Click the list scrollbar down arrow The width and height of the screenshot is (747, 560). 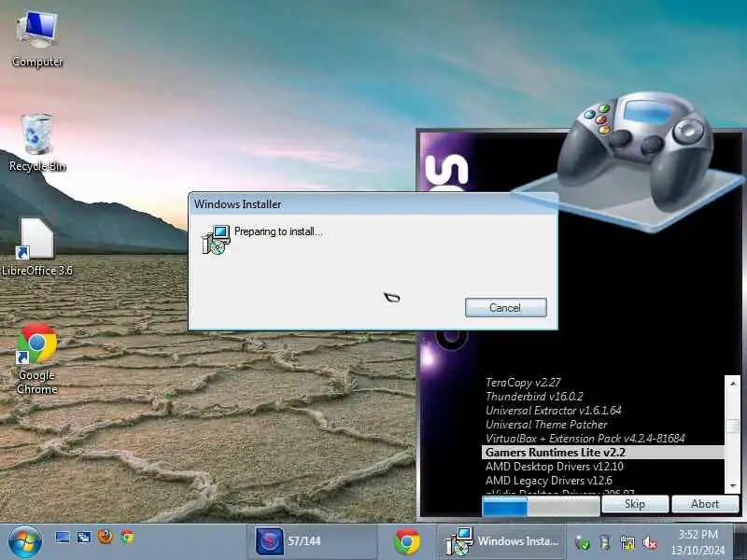point(733,486)
